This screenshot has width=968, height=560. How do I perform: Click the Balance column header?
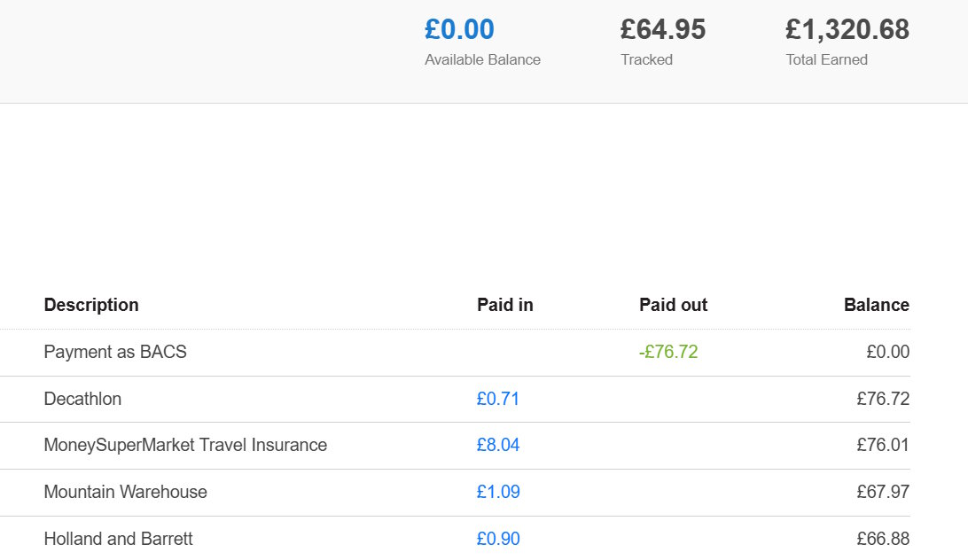pyautogui.click(x=876, y=305)
